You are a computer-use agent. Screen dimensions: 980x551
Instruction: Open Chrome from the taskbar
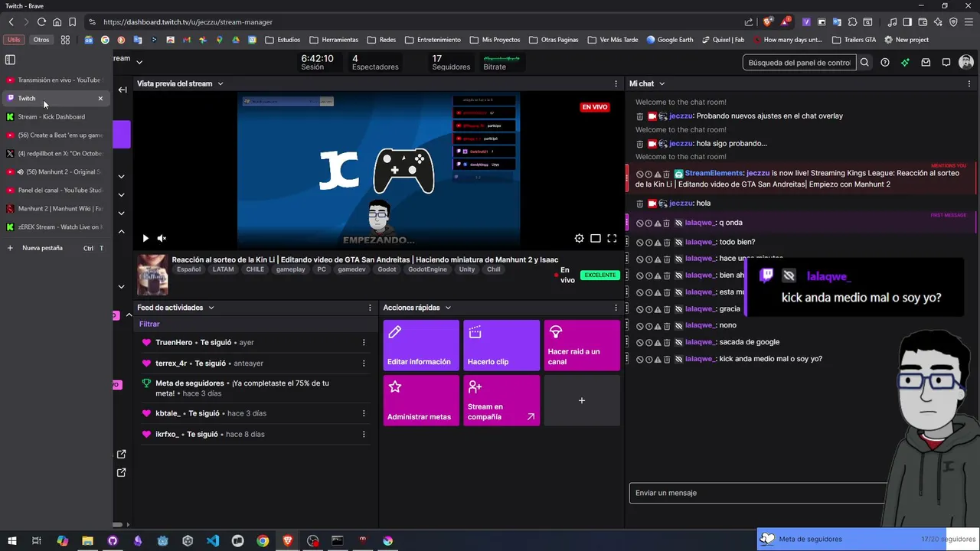(x=263, y=541)
